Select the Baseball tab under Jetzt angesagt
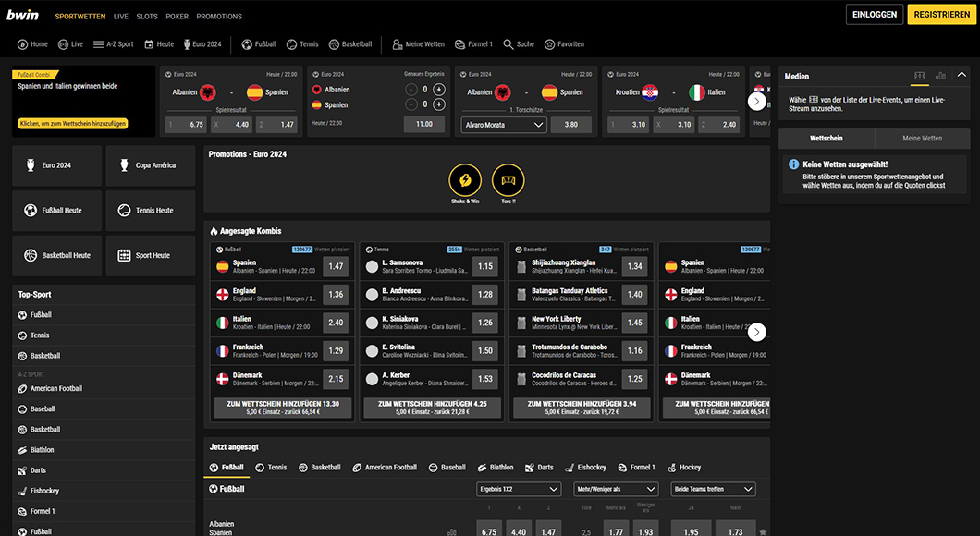The height and width of the screenshot is (536, 980). (447, 468)
